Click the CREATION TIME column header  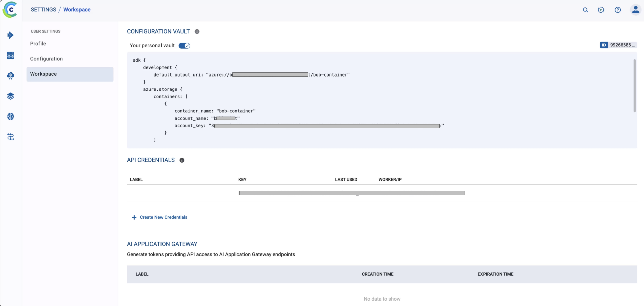coord(377,274)
